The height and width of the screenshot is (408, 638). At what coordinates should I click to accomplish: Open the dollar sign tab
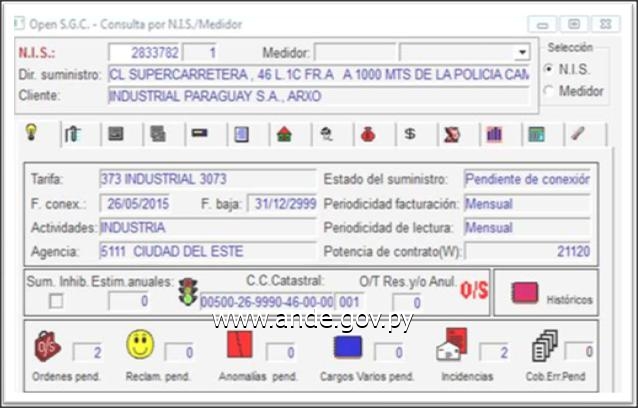click(x=409, y=134)
